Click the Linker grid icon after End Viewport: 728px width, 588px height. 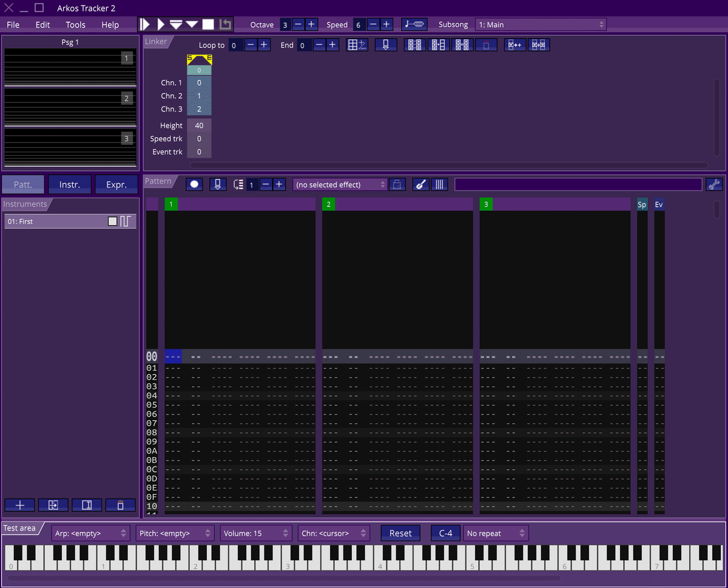pos(357,45)
